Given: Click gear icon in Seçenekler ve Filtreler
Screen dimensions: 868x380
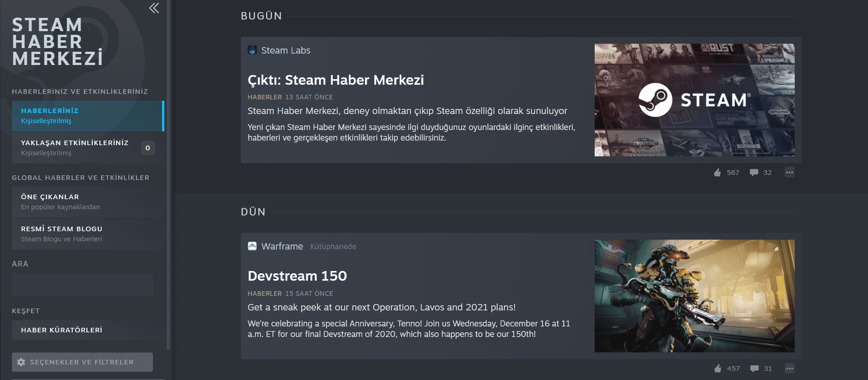Looking at the screenshot, I should pyautogui.click(x=21, y=362).
